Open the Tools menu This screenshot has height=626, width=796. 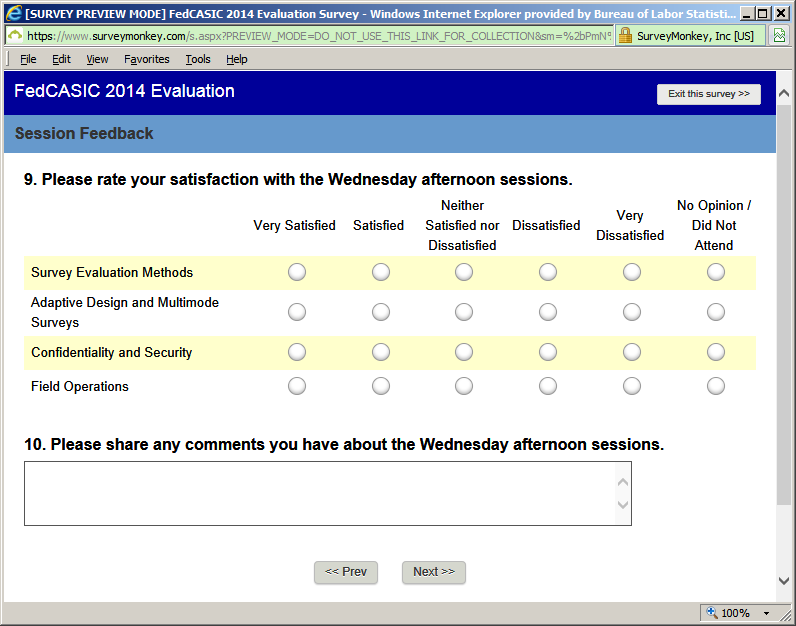tap(198, 59)
